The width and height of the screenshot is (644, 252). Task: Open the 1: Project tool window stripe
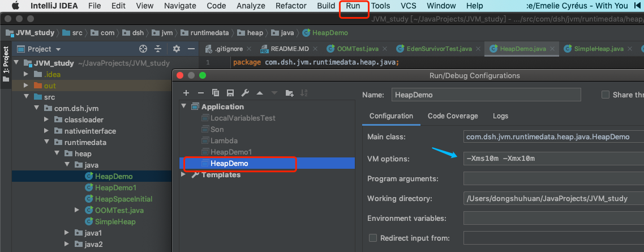tap(6, 64)
